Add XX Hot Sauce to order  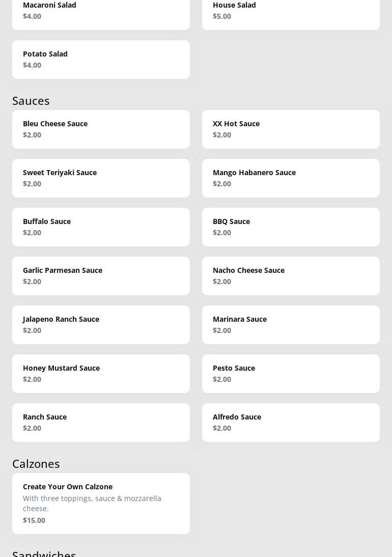tap(291, 129)
